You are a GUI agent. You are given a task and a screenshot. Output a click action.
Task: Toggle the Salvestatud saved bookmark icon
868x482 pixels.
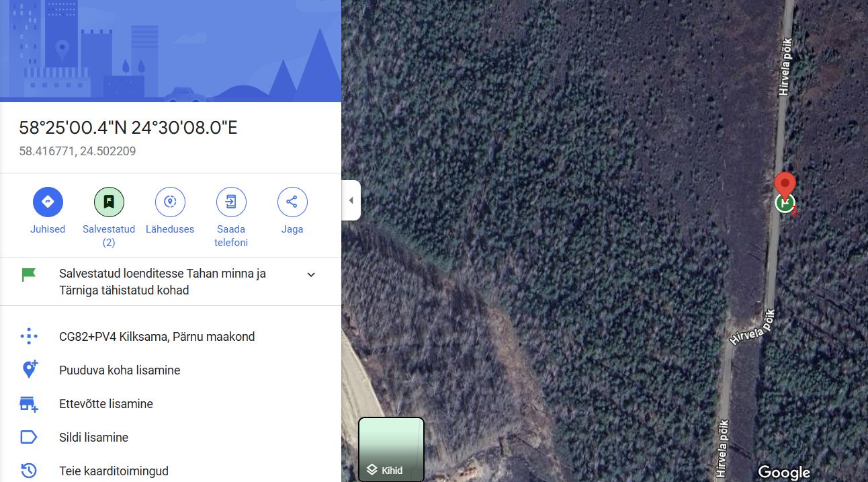[x=109, y=202]
